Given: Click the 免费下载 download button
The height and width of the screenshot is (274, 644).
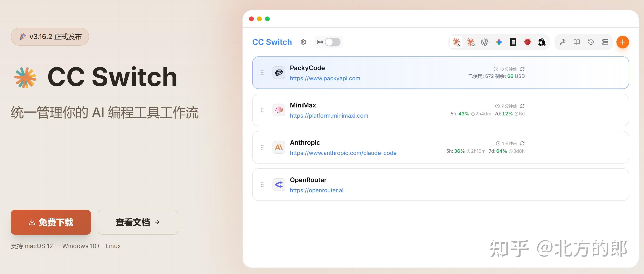Looking at the screenshot, I should pos(51,222).
